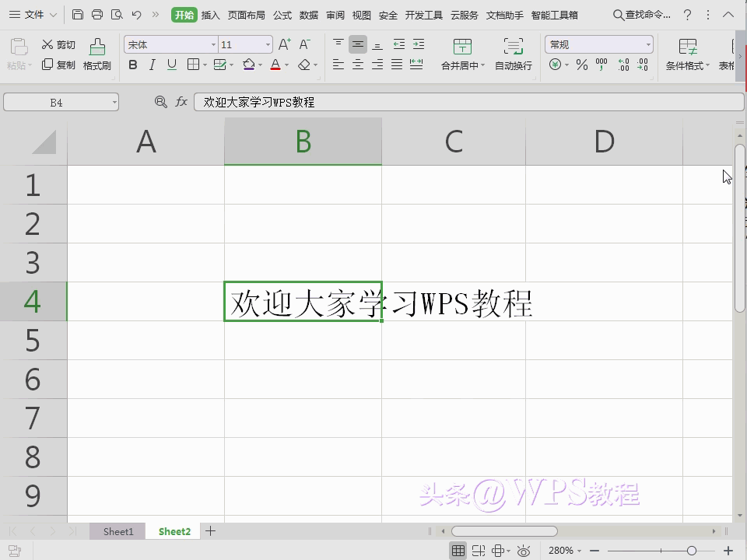Click the Print icon
Screen dimensions: 747x560
click(97, 15)
